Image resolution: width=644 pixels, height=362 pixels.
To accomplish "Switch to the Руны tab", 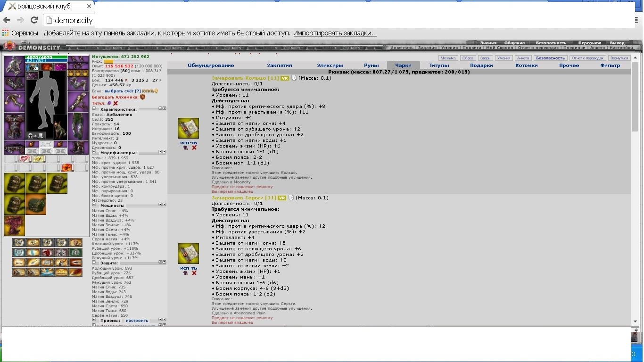I will (372, 66).
